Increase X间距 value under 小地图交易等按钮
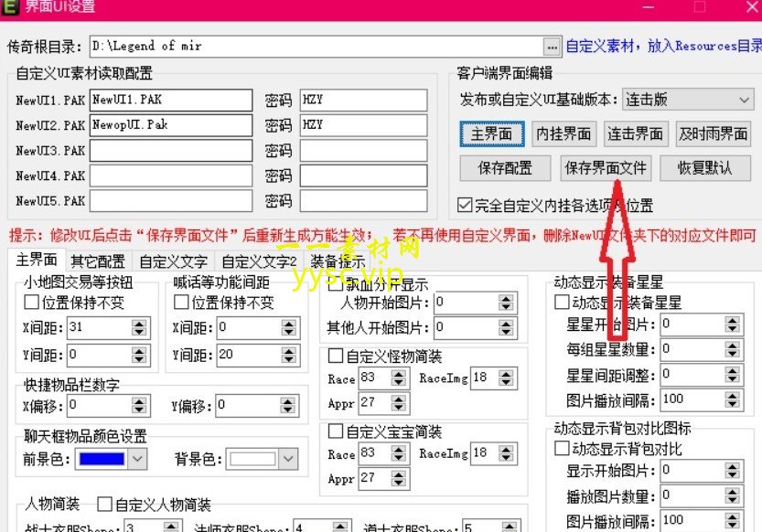The image size is (762, 532). tap(139, 324)
